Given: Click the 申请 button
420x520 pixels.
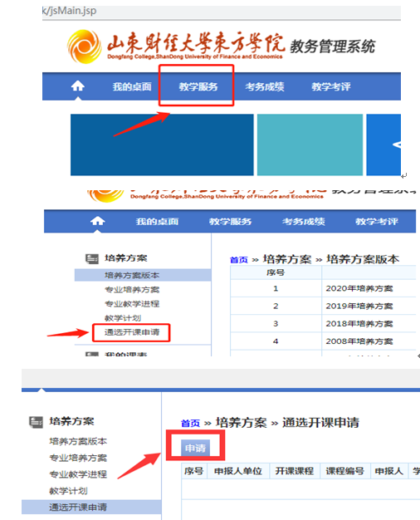Looking at the screenshot, I should pos(195,448).
